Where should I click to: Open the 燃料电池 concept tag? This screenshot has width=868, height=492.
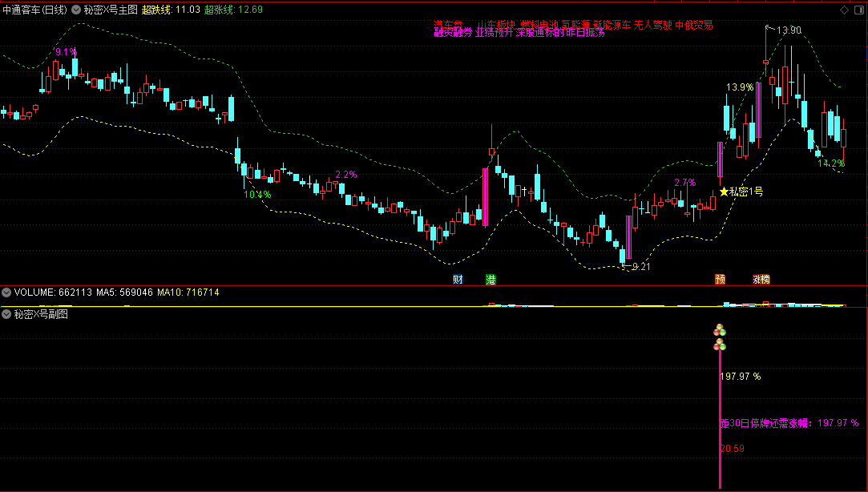pos(539,24)
